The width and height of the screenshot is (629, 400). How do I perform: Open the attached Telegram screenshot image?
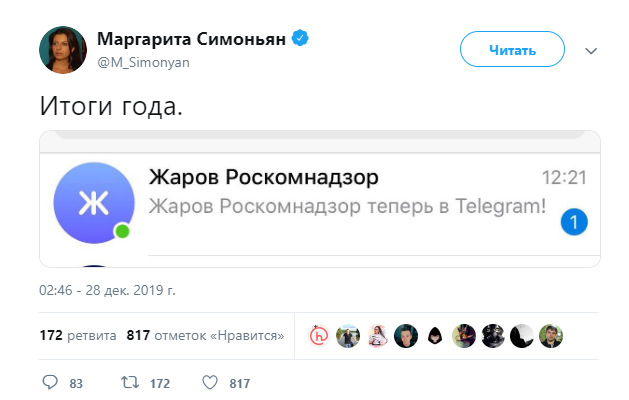point(319,199)
